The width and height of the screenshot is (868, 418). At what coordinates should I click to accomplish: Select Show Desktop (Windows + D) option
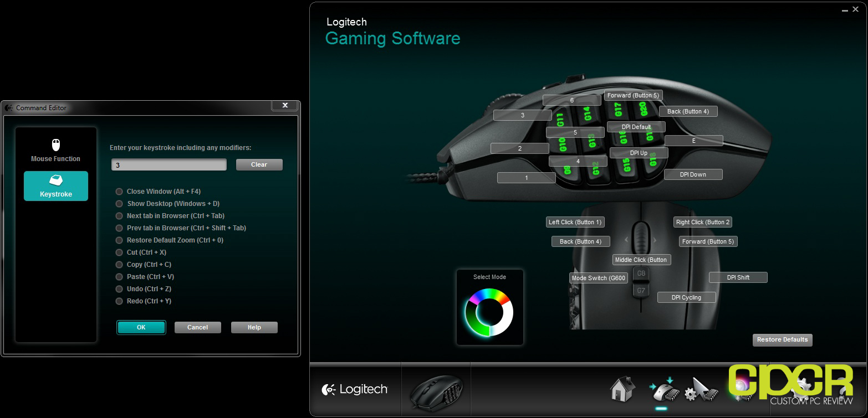(167, 204)
